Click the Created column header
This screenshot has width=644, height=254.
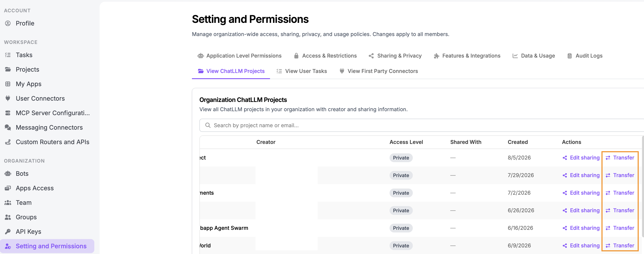(518, 142)
